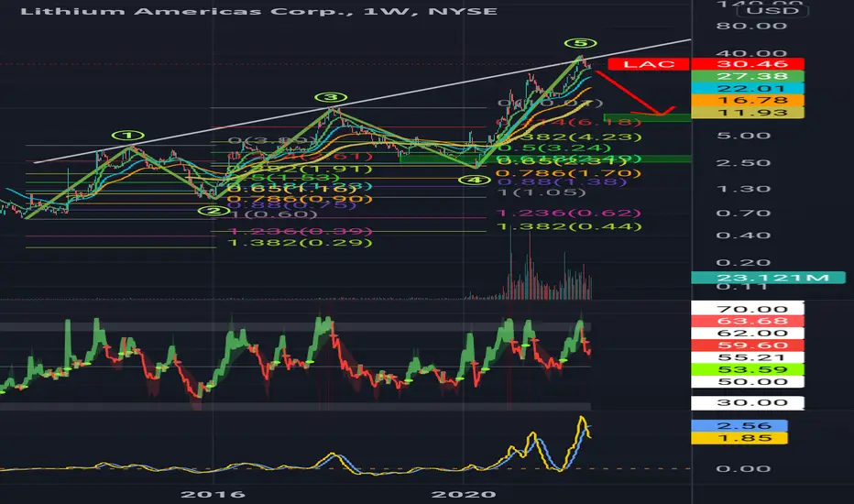Select Fibonacci level 0.5(3.24)
This screenshot has width=854, height=504.
pyautogui.click(x=554, y=148)
